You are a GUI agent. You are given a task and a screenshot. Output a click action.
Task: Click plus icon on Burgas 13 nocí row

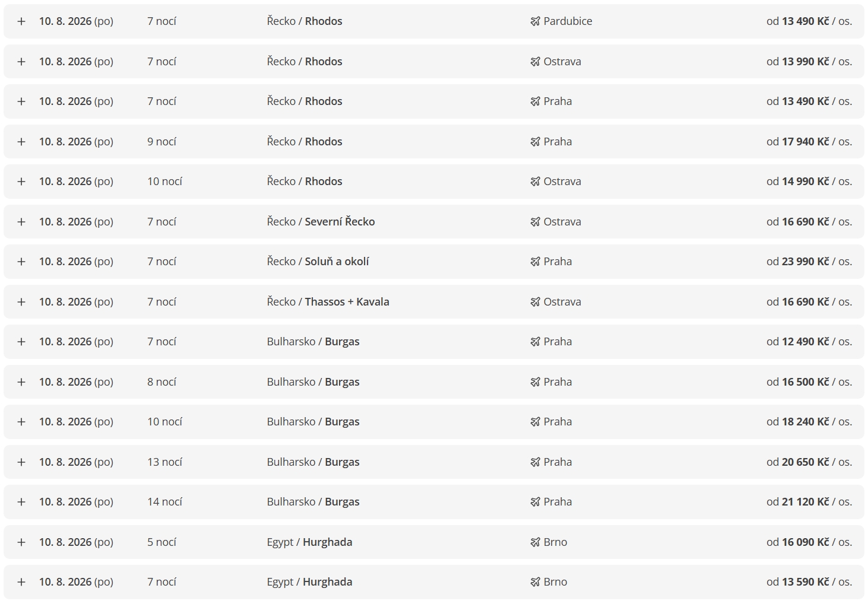(21, 462)
